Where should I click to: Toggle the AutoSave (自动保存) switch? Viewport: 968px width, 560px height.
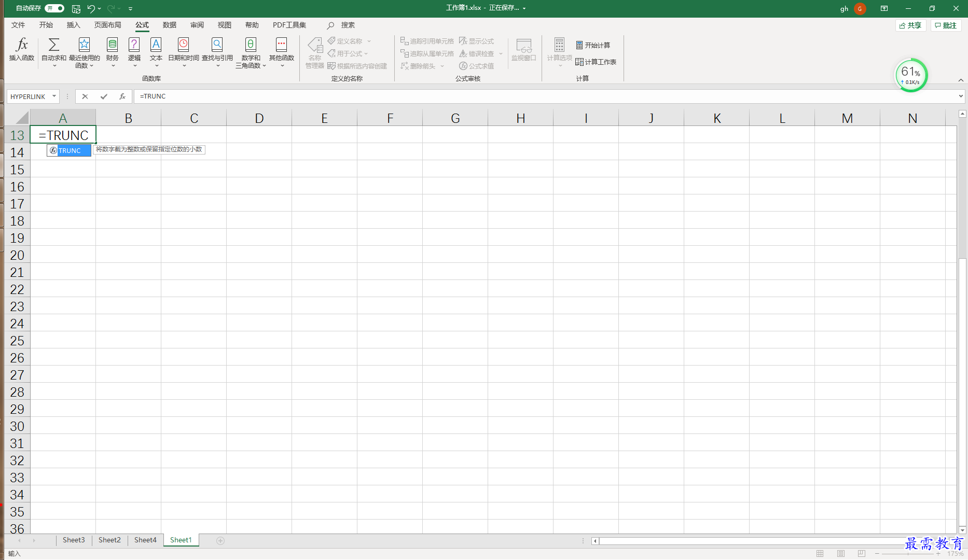pos(54,8)
